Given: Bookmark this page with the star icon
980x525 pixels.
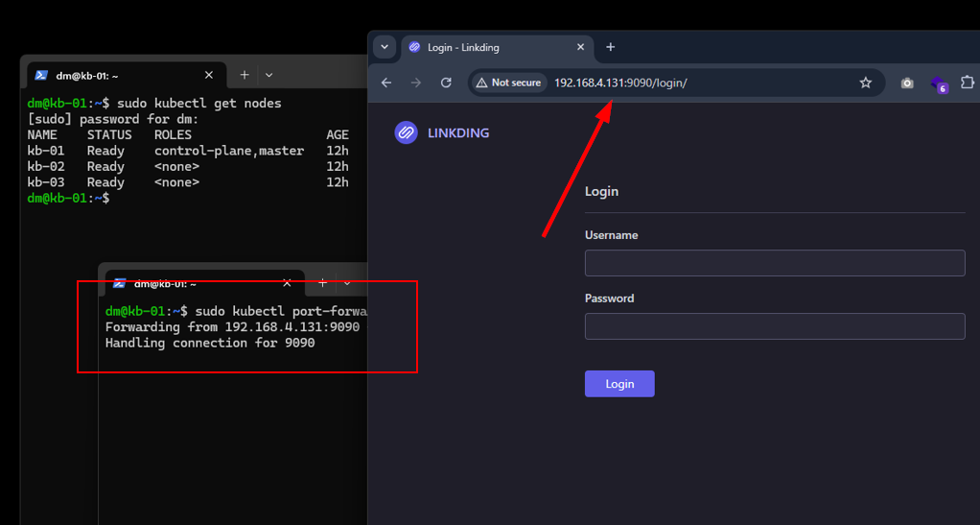Looking at the screenshot, I should 866,83.
